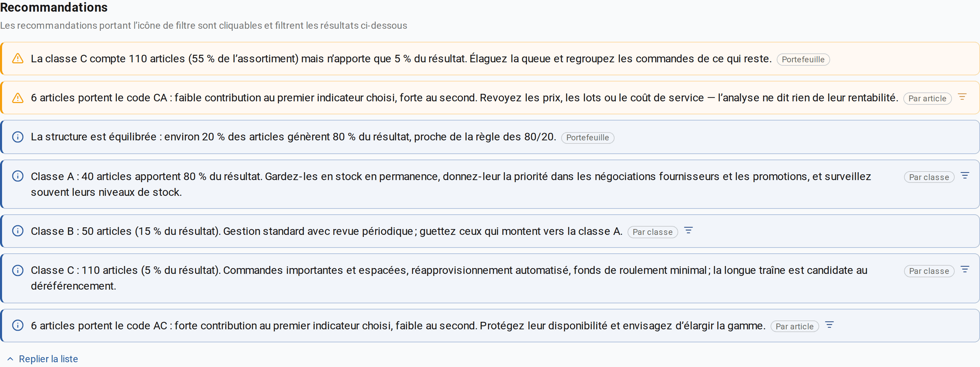
Task: Click Par article tag on CA recommendation
Action: coord(927,99)
